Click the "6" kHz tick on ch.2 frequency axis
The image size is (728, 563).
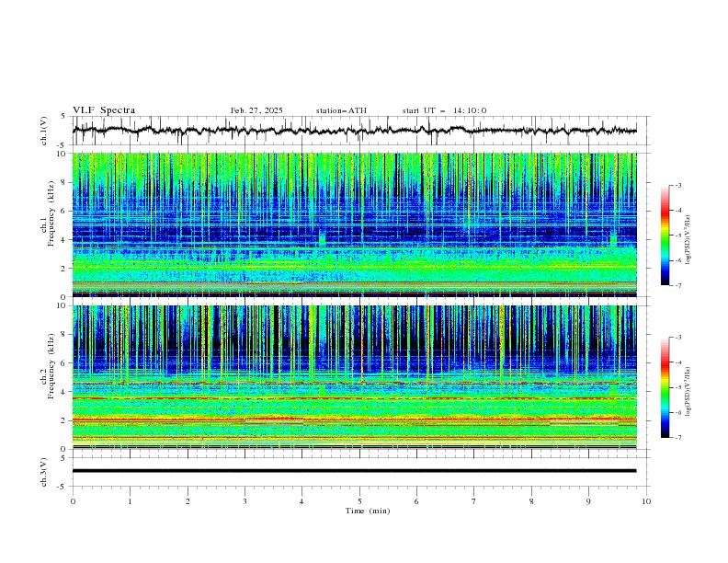tap(65, 362)
